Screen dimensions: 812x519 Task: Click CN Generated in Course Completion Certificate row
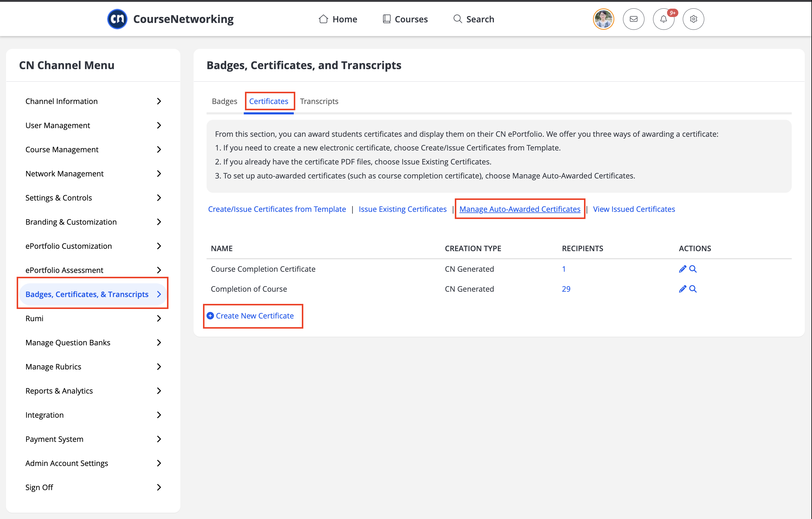pos(469,269)
